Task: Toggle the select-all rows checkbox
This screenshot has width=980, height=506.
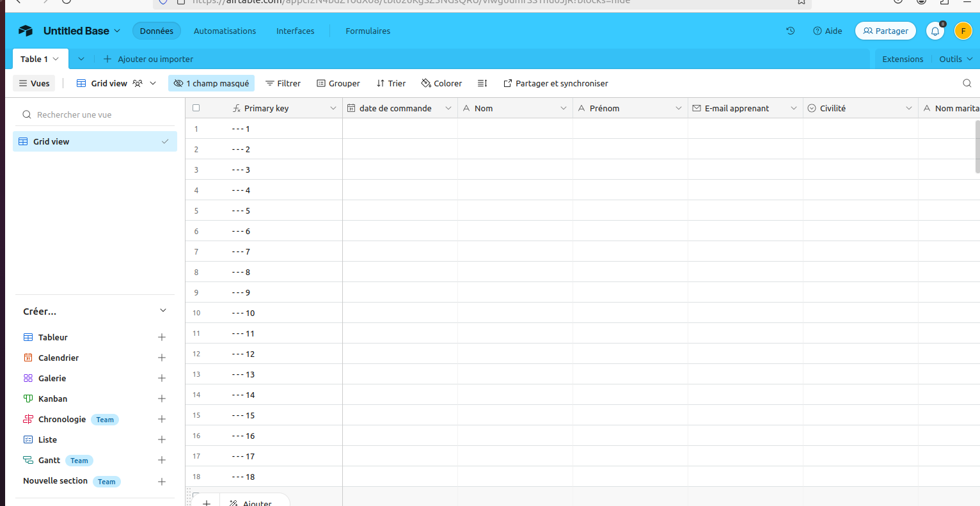Action: [x=196, y=108]
